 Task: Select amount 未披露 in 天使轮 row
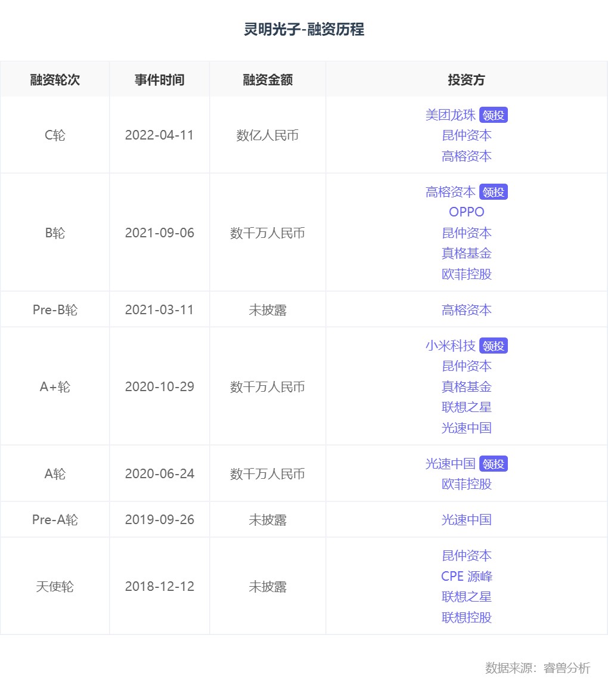click(x=268, y=587)
